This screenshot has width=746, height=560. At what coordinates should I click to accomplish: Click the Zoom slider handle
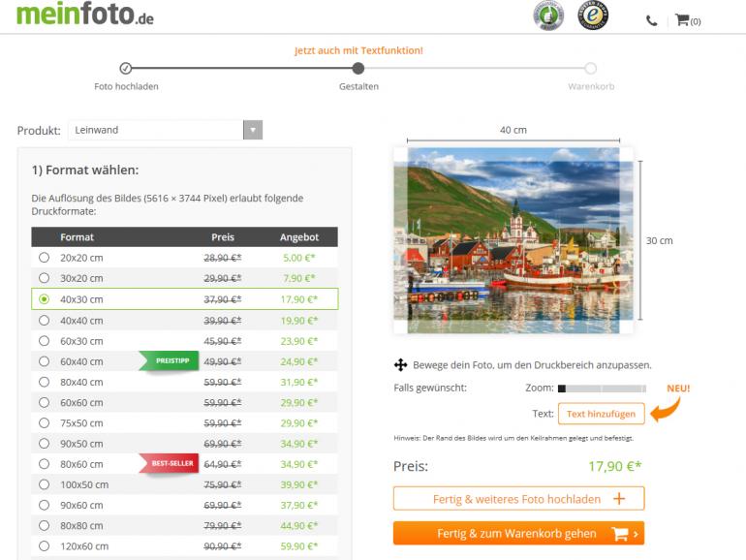pos(561,389)
